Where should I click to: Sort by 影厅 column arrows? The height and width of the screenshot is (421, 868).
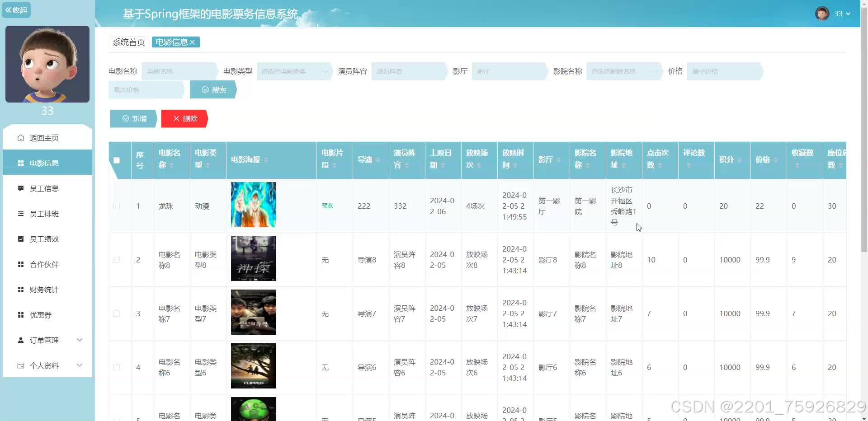pos(559,160)
